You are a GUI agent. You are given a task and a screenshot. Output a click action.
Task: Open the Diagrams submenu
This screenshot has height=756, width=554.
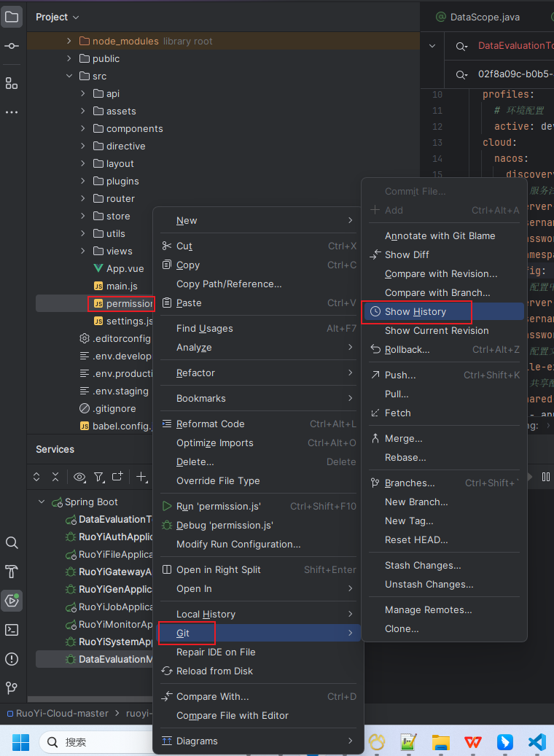pos(258,741)
